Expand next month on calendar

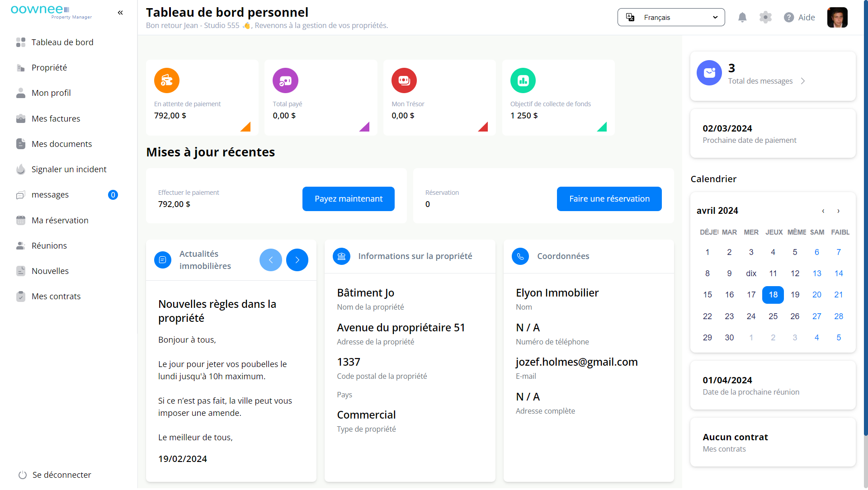[x=839, y=211]
